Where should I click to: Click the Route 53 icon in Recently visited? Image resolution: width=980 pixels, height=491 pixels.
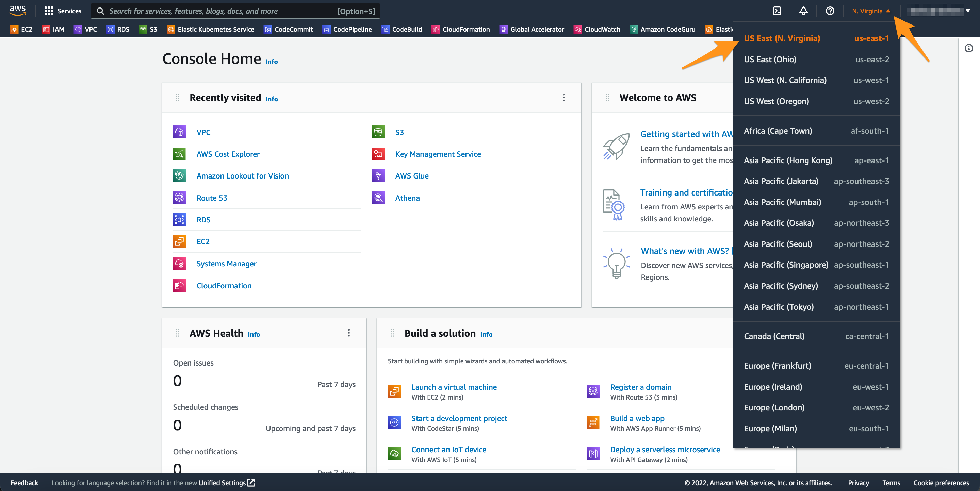click(x=179, y=198)
